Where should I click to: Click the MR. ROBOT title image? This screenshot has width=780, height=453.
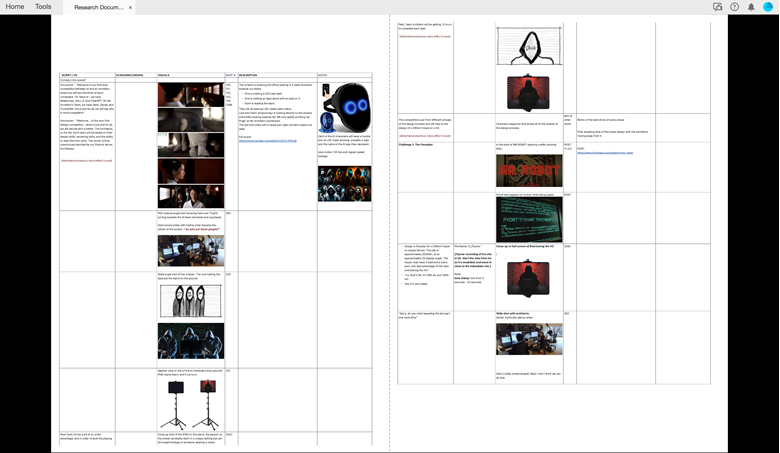click(x=530, y=170)
